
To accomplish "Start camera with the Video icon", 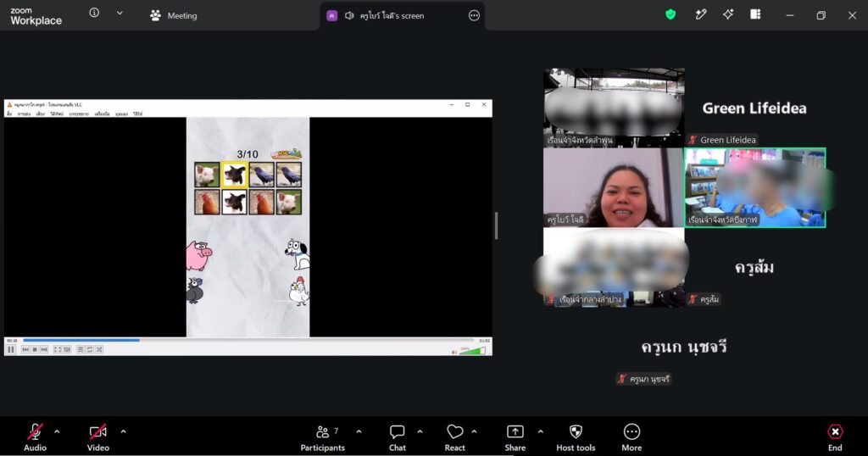I will (x=98, y=431).
